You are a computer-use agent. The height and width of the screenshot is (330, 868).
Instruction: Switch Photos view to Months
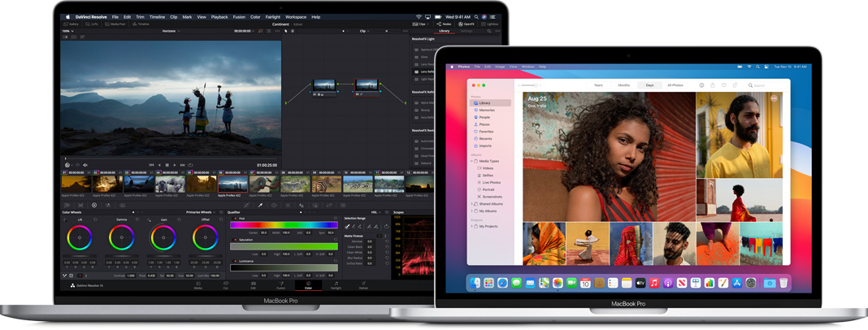[623, 85]
